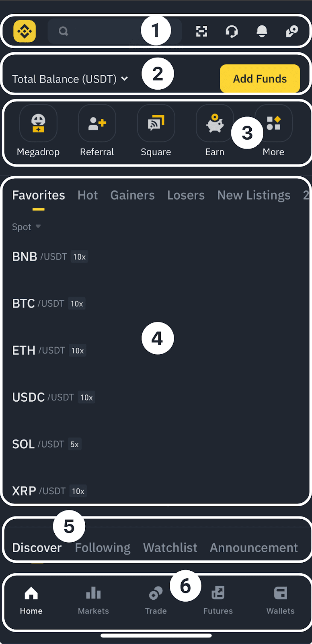Open notifications bell
The image size is (312, 644).
(x=262, y=31)
